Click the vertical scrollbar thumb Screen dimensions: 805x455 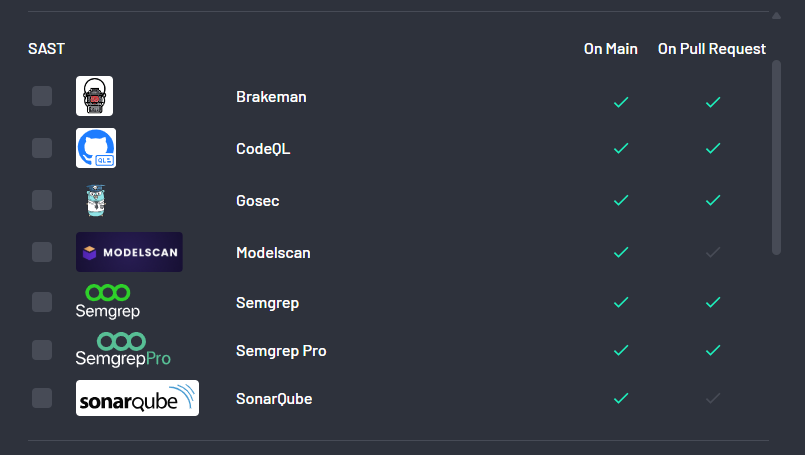click(776, 157)
